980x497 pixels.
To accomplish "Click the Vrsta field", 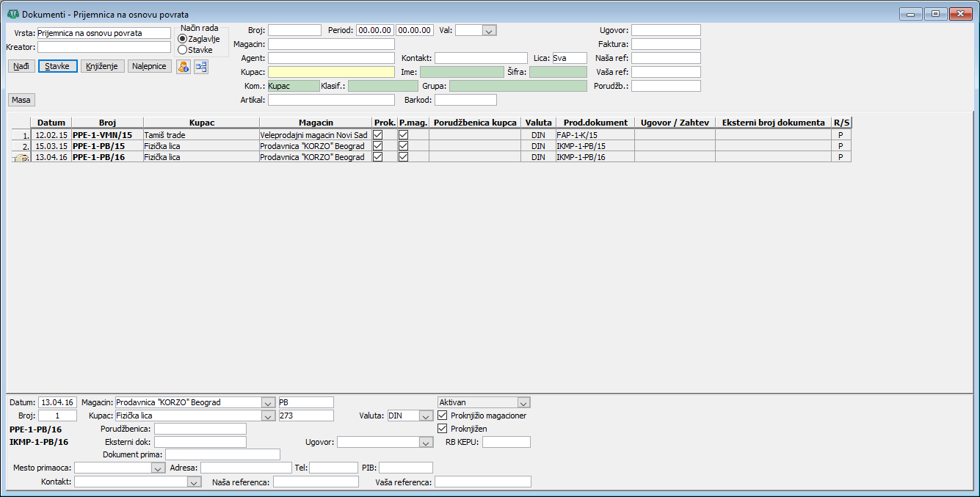I will pyautogui.click(x=104, y=33).
